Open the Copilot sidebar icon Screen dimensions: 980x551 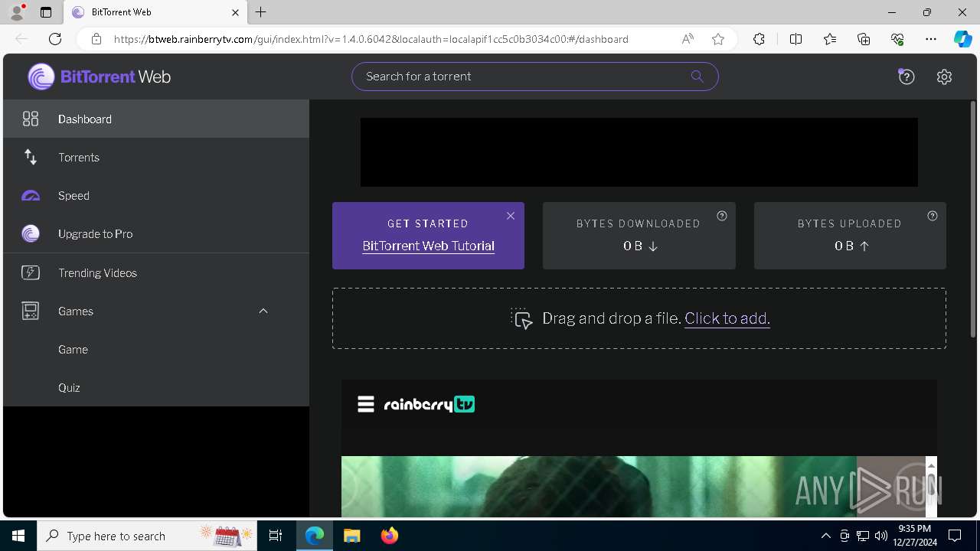(x=962, y=39)
